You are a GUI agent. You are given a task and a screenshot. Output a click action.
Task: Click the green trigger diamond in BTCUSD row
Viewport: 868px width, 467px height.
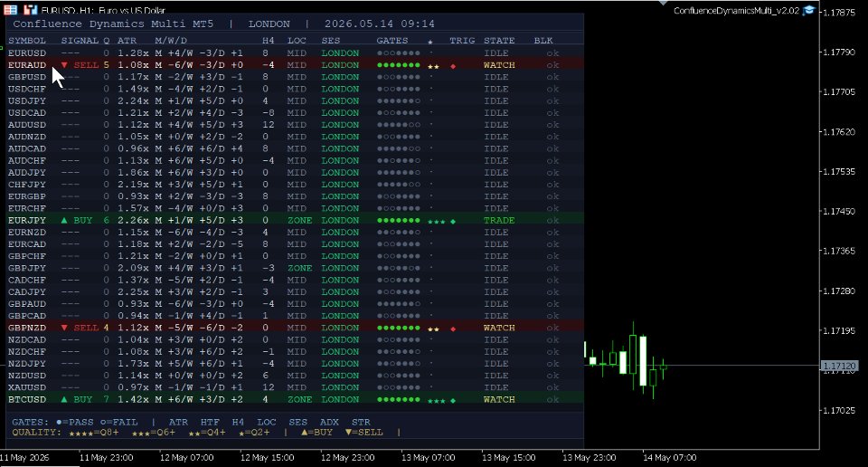[453, 400]
